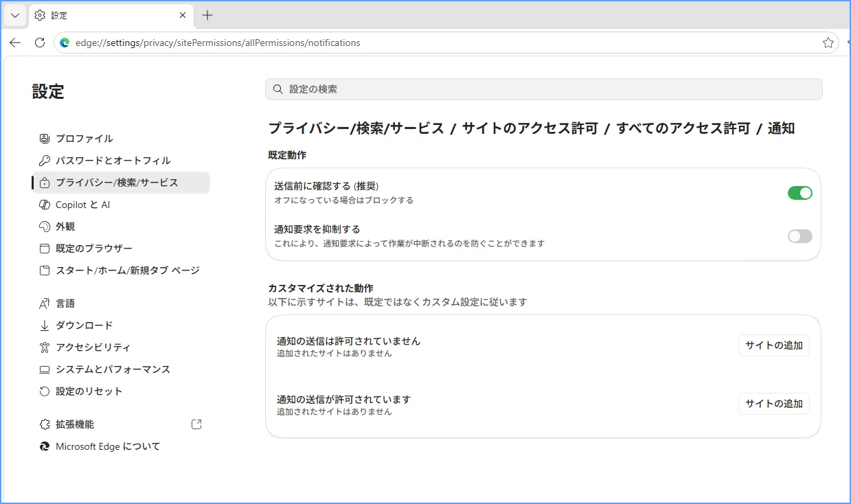Click the 既定のブラウザー window icon
Screen dimensions: 851x504
pyautogui.click(x=45, y=249)
